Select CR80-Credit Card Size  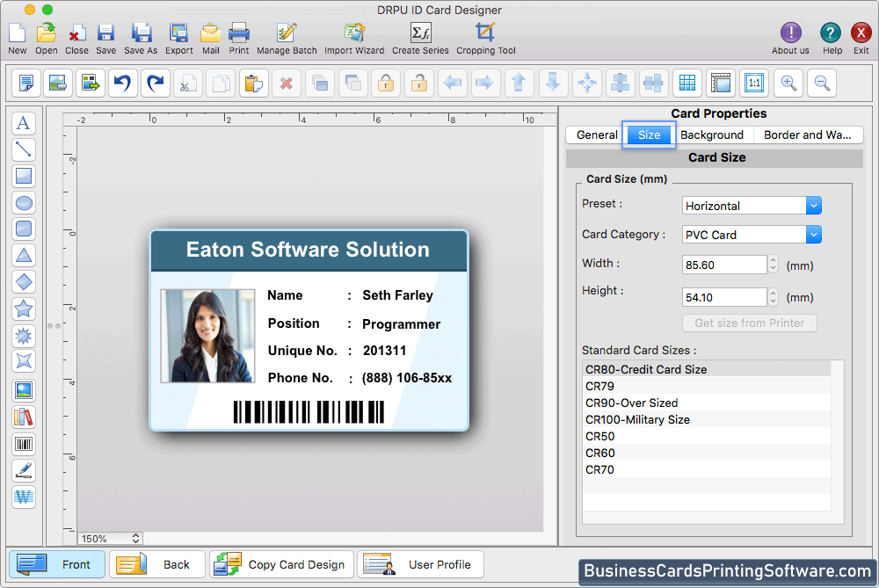tap(707, 369)
